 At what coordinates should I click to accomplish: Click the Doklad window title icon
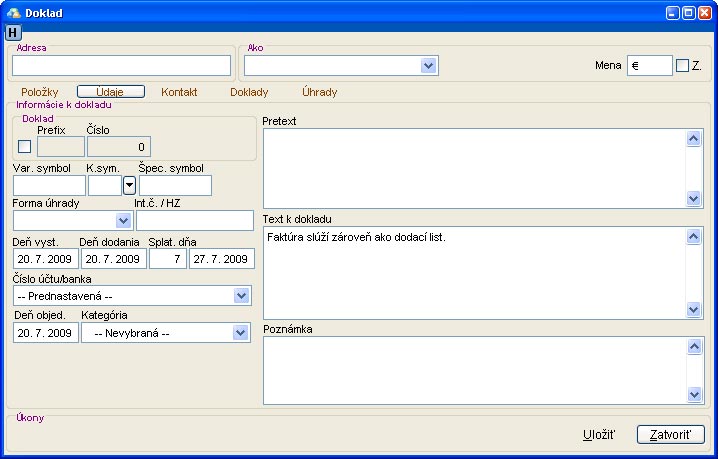pyautogui.click(x=13, y=12)
